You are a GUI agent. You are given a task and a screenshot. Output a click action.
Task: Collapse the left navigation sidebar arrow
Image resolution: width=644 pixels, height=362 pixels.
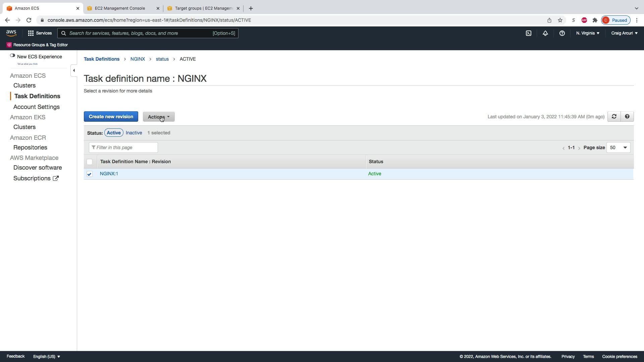click(74, 70)
